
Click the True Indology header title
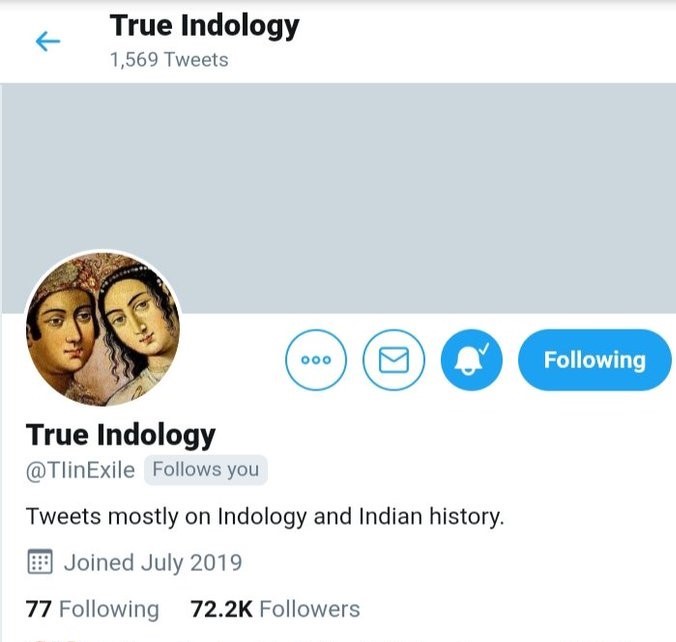tap(204, 26)
